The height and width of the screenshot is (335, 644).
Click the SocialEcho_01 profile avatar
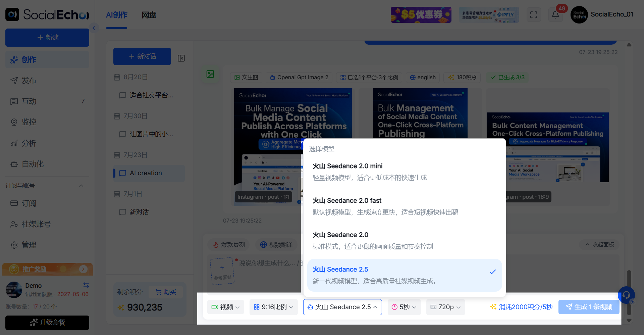[579, 15]
